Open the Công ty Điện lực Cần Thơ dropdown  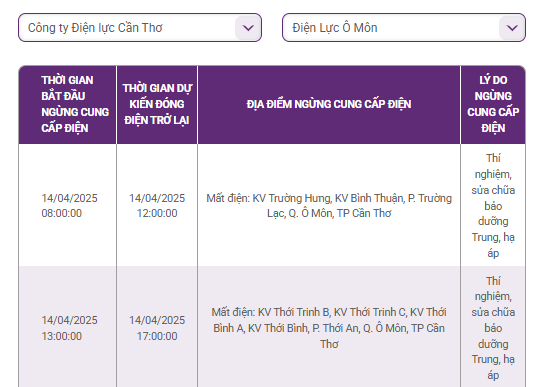140,28
